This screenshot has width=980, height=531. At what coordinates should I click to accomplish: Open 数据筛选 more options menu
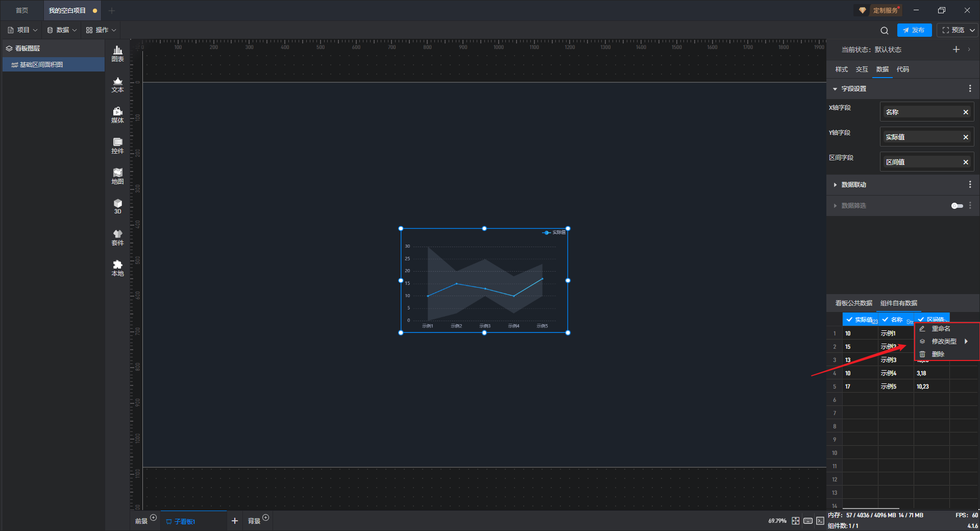coord(970,205)
